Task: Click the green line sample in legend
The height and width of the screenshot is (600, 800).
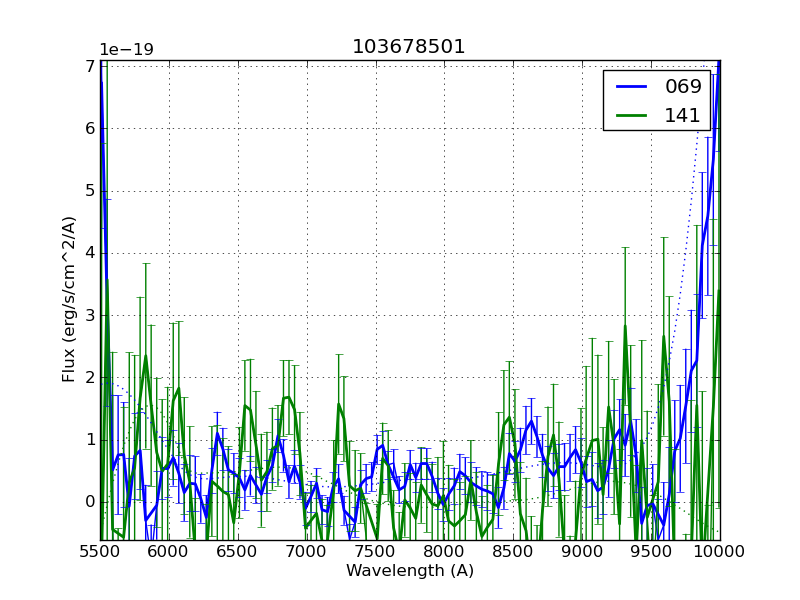Action: 632,116
